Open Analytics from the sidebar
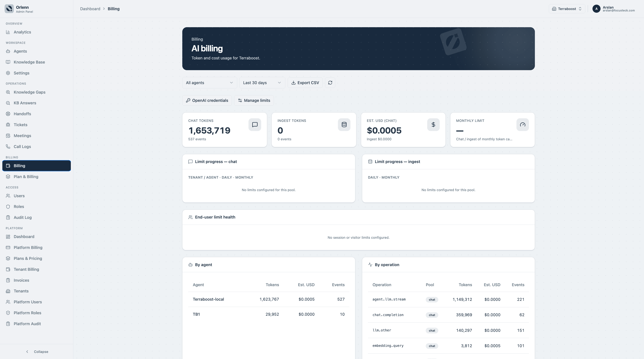The height and width of the screenshot is (359, 644). (x=36, y=32)
